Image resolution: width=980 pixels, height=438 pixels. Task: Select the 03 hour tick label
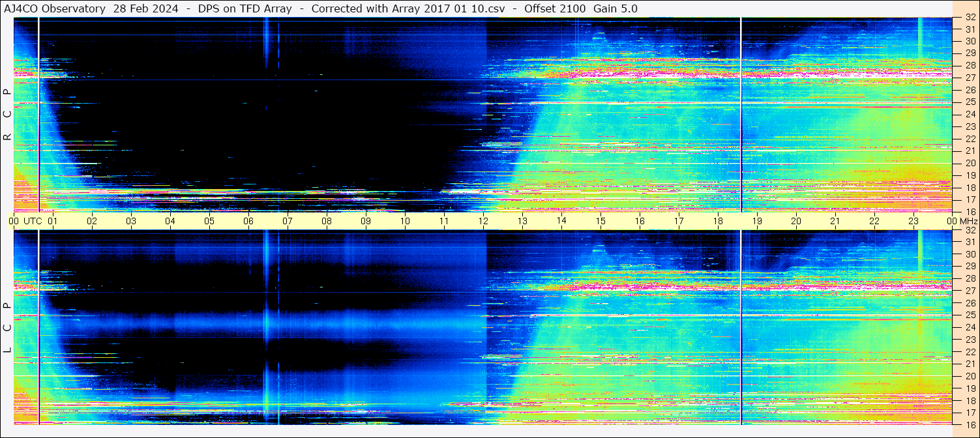131,221
